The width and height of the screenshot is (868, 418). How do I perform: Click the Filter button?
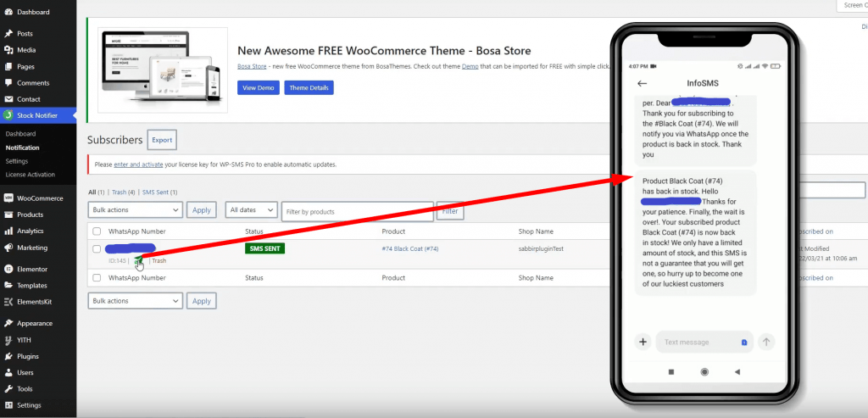point(450,211)
